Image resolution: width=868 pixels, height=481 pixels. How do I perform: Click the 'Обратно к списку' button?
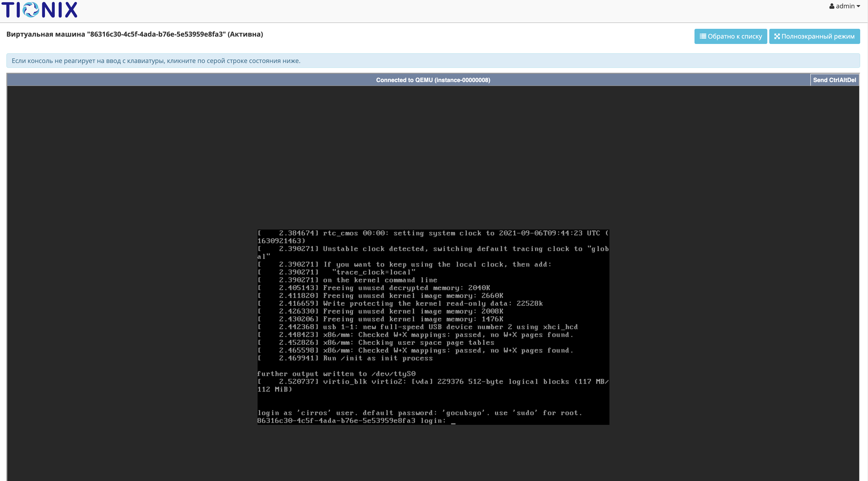point(730,36)
